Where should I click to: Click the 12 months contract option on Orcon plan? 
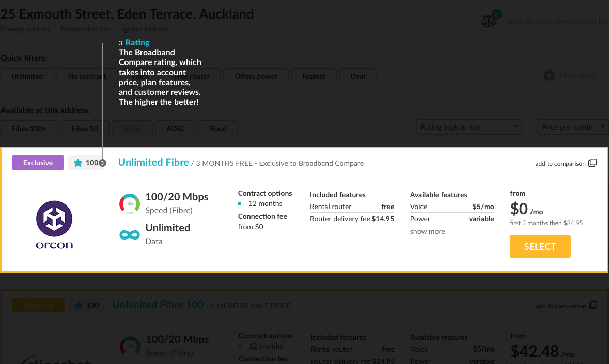pyautogui.click(x=265, y=203)
